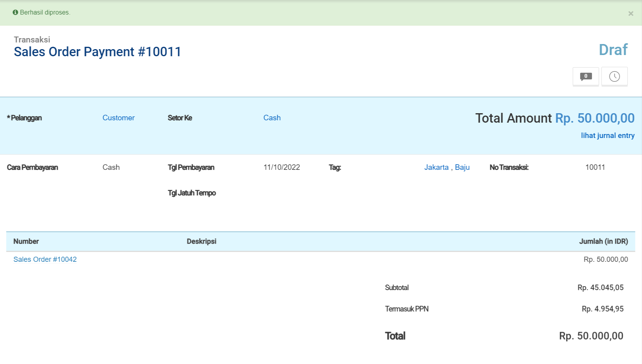Screen dimensions: 642x364
Task: Open the Cash account link
Action: [x=272, y=118]
